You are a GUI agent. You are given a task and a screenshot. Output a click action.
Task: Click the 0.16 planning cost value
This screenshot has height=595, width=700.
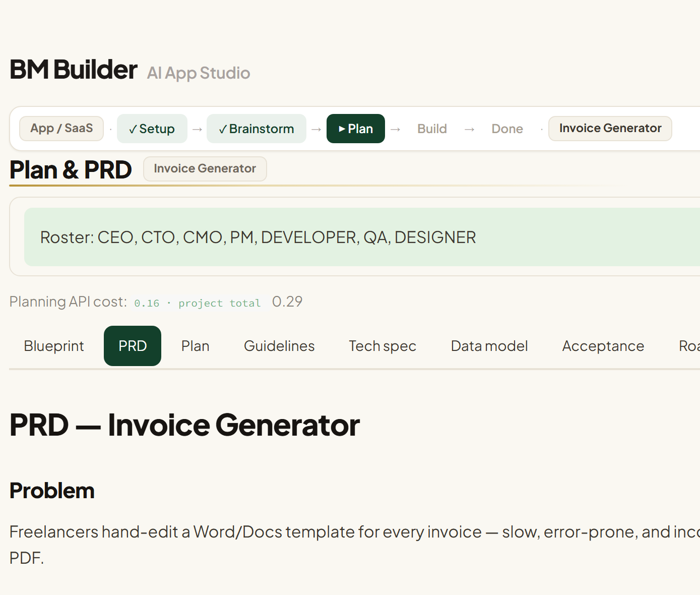click(x=147, y=303)
